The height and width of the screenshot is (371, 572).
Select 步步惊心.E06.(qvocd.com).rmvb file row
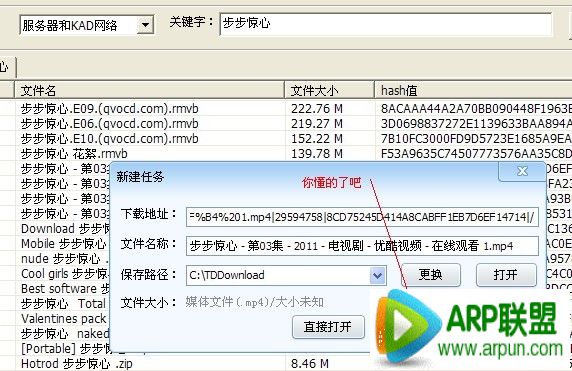pyautogui.click(x=109, y=124)
